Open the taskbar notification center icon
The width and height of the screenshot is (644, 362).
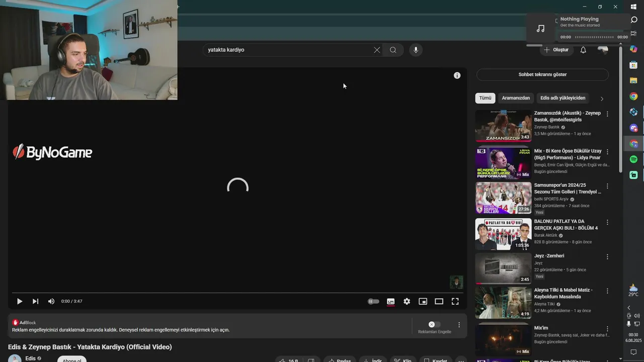(x=633, y=352)
